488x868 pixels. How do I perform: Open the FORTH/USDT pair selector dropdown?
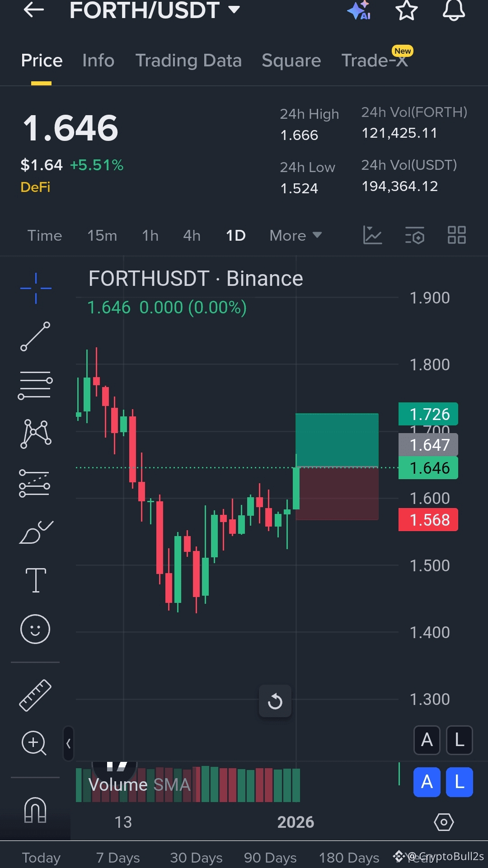click(155, 10)
